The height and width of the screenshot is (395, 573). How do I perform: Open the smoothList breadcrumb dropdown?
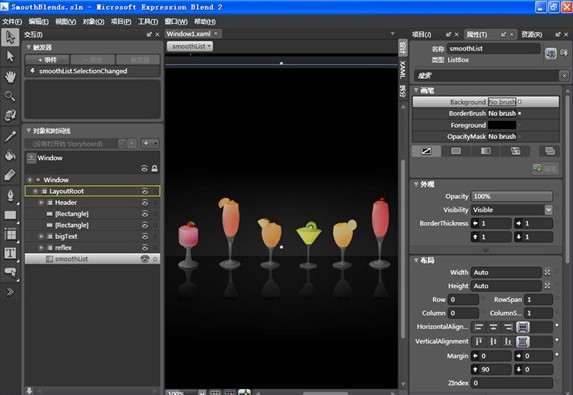(190, 46)
